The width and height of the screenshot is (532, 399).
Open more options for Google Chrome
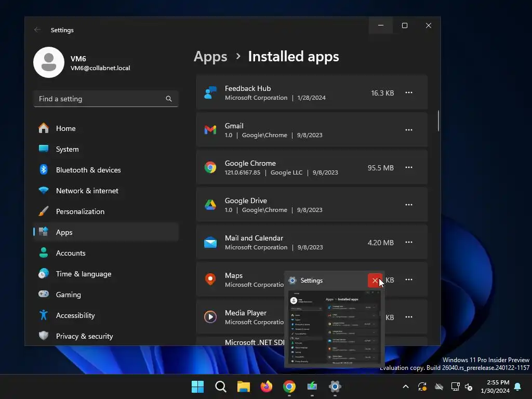pos(409,167)
